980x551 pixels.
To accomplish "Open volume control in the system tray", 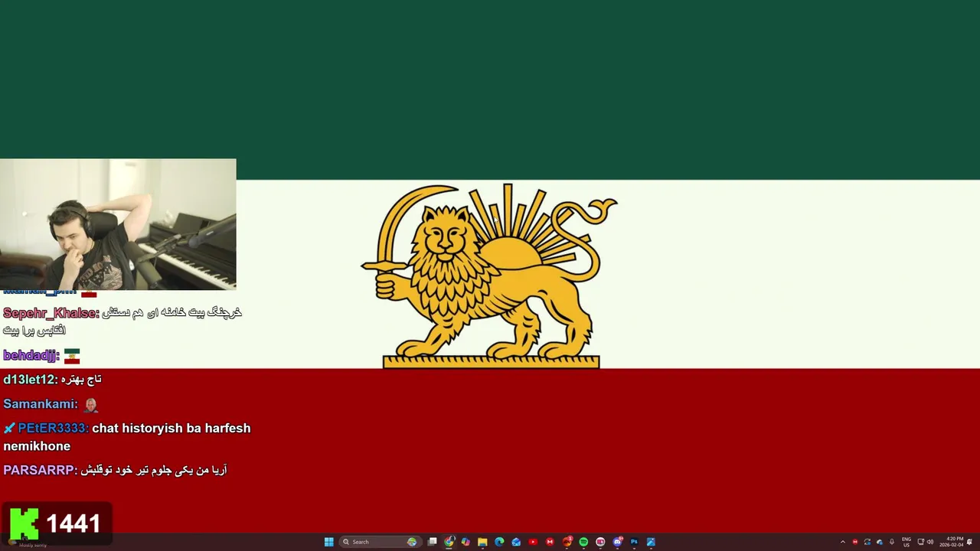I will tap(930, 542).
